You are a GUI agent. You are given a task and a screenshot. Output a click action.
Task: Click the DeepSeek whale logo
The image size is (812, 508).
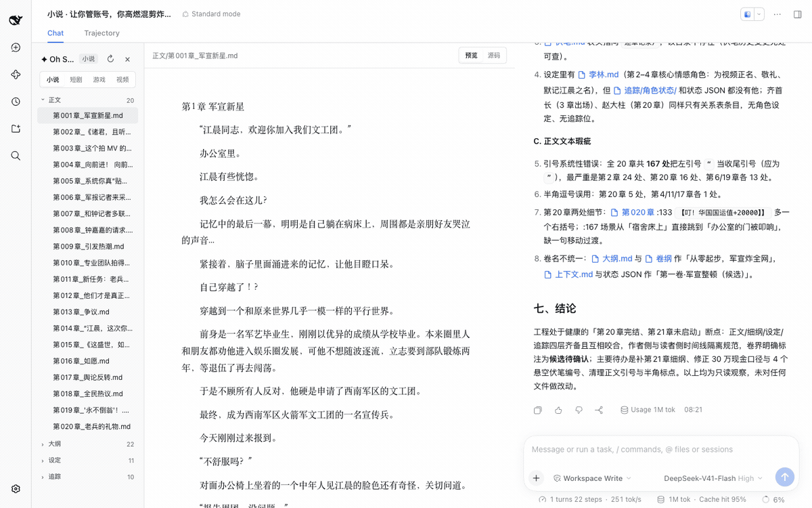click(x=16, y=20)
